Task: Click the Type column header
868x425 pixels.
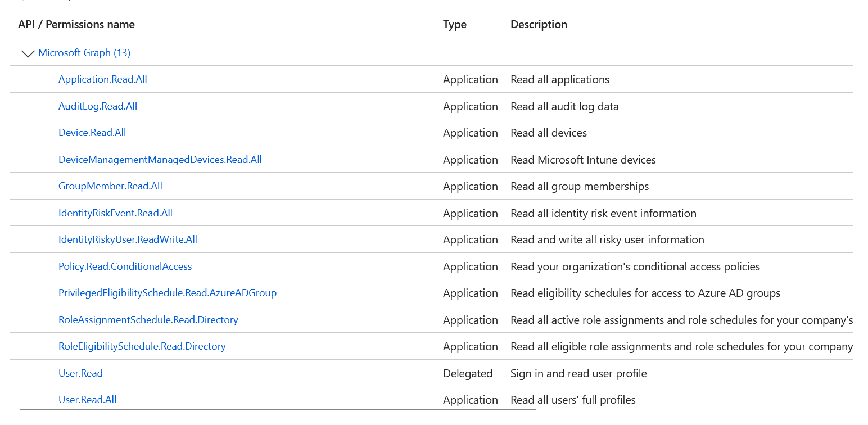Action: [455, 25]
